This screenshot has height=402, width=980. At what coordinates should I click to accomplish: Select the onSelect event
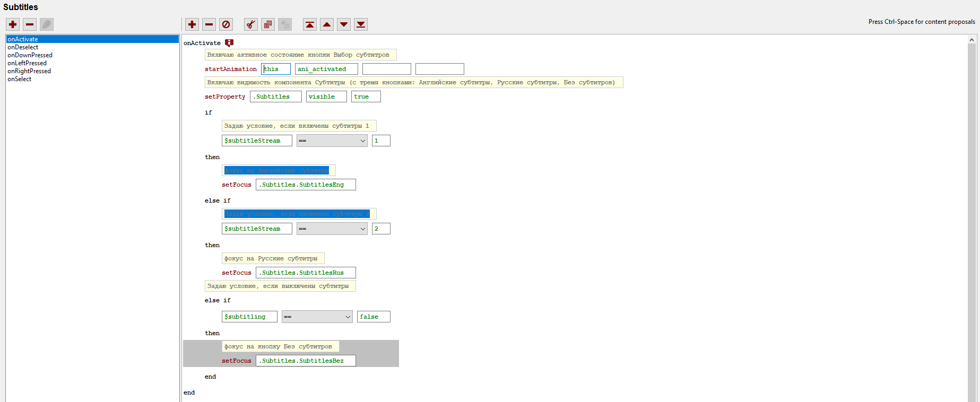point(19,79)
